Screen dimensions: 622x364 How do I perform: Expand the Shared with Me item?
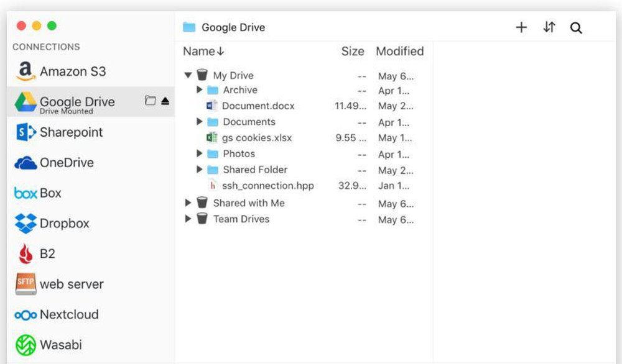188,202
